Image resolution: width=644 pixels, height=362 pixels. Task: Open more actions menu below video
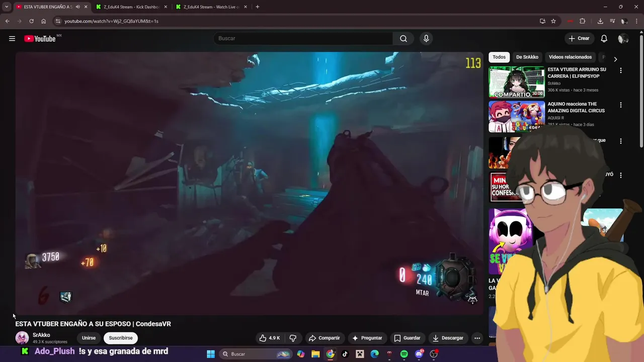(477, 338)
